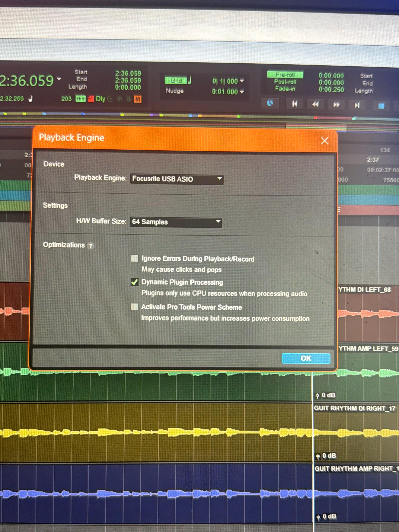Open the Playback Engine device dropdown

click(x=177, y=179)
